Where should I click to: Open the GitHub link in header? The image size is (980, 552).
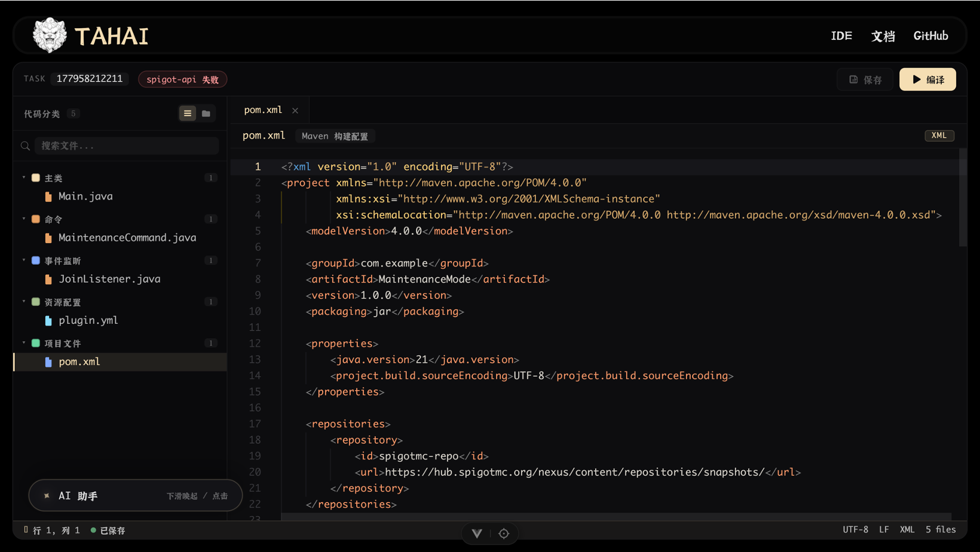coord(930,36)
